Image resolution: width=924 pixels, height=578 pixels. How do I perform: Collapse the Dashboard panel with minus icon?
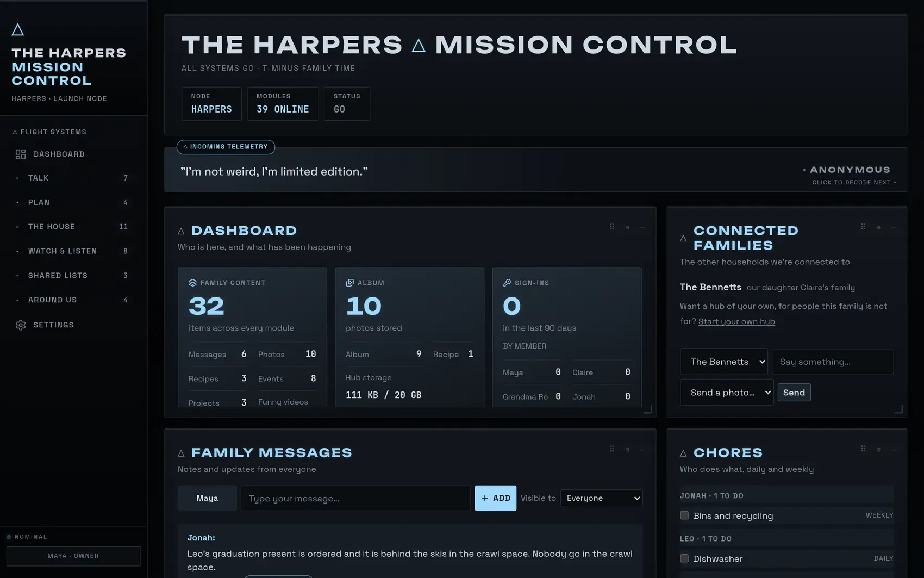click(642, 227)
